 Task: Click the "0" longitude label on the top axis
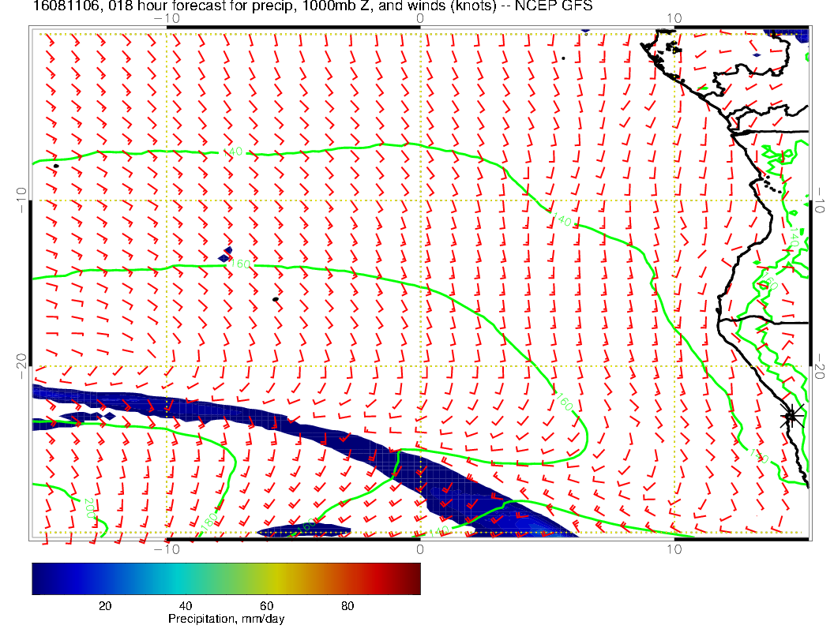point(419,18)
